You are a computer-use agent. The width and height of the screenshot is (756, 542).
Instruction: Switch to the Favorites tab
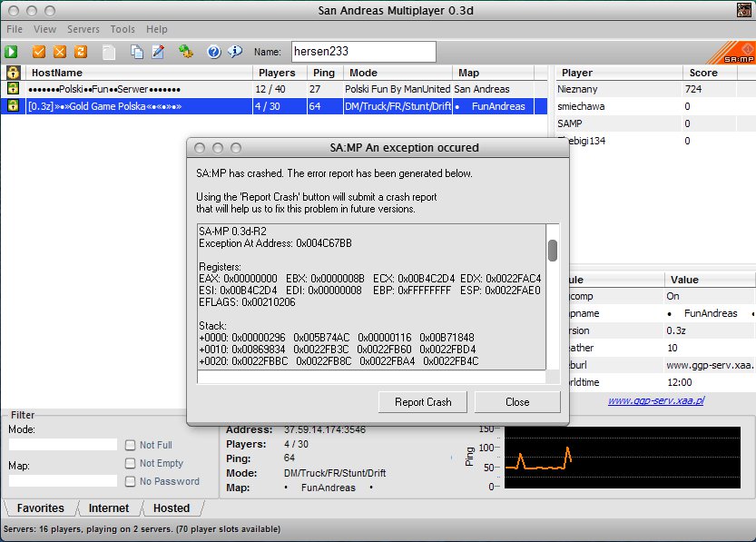click(41, 508)
